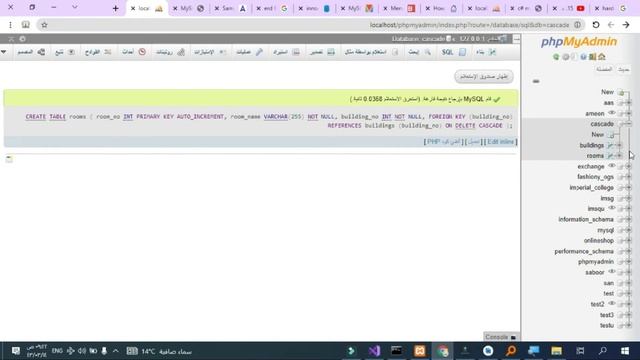Open the Search tab with magnifier icon
640x360 pixels.
pos(420,52)
